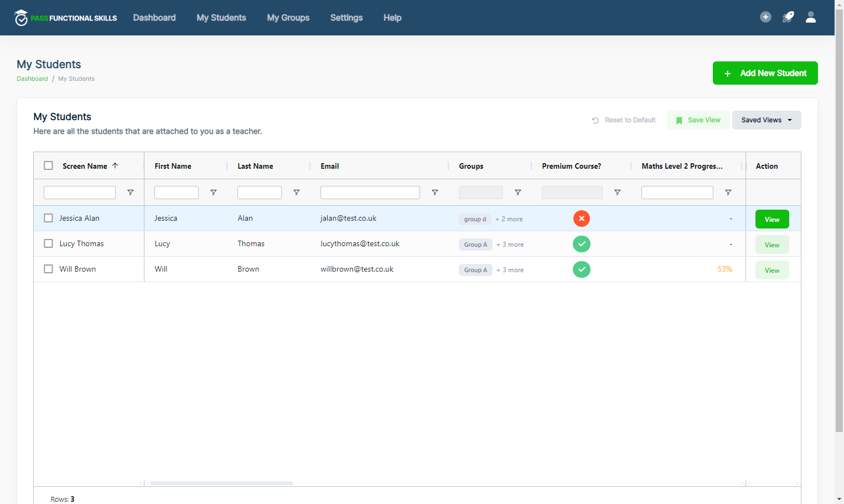Sort by the Premium Course? column header
The height and width of the screenshot is (504, 844).
pos(571,166)
